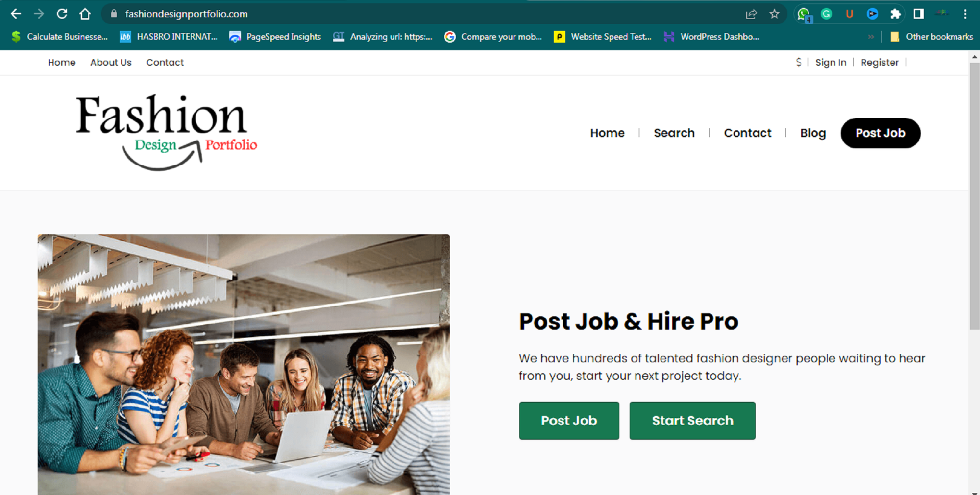Click the browser back arrow

16,14
